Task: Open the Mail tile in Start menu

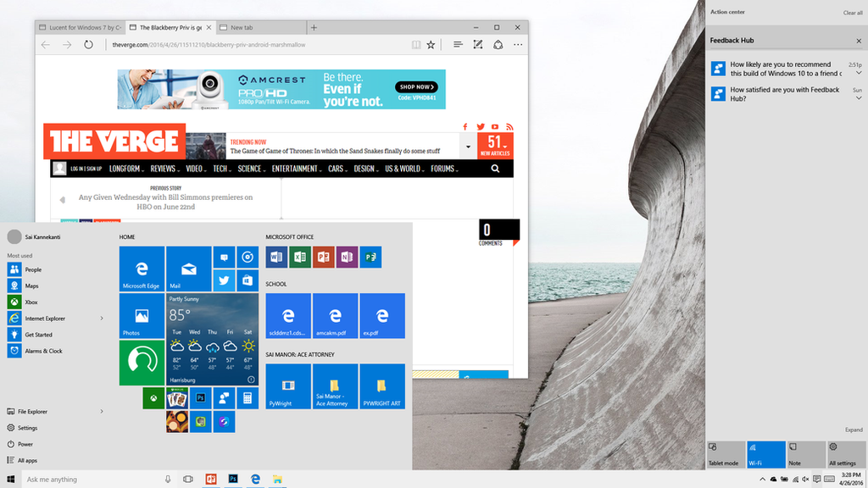Action: [189, 269]
